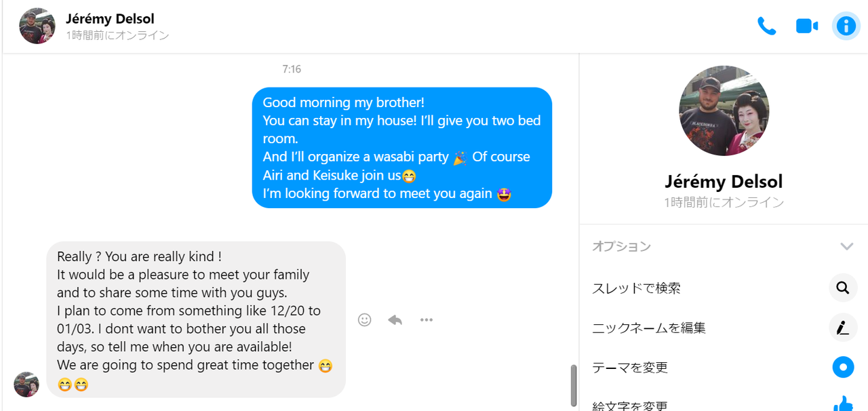Click the chat scrollbar thumb
Screen dimensions: 868x411
click(x=574, y=385)
